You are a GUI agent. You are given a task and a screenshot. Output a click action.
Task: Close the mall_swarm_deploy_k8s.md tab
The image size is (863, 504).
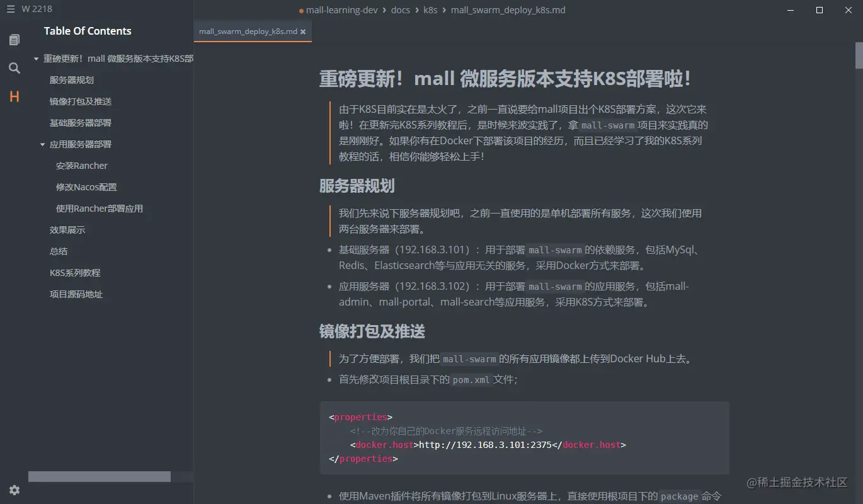[x=303, y=31]
